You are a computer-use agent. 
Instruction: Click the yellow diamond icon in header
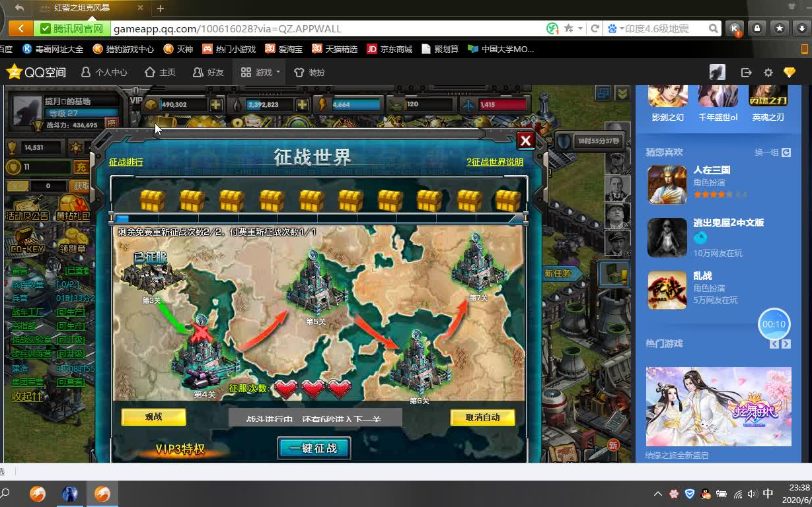[x=790, y=73]
